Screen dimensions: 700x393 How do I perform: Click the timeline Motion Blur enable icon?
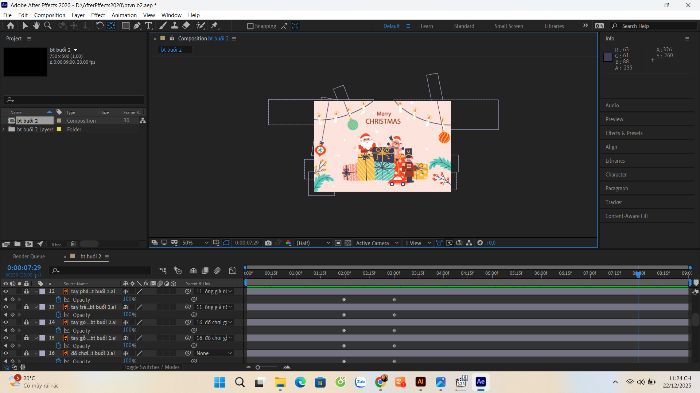(217, 271)
